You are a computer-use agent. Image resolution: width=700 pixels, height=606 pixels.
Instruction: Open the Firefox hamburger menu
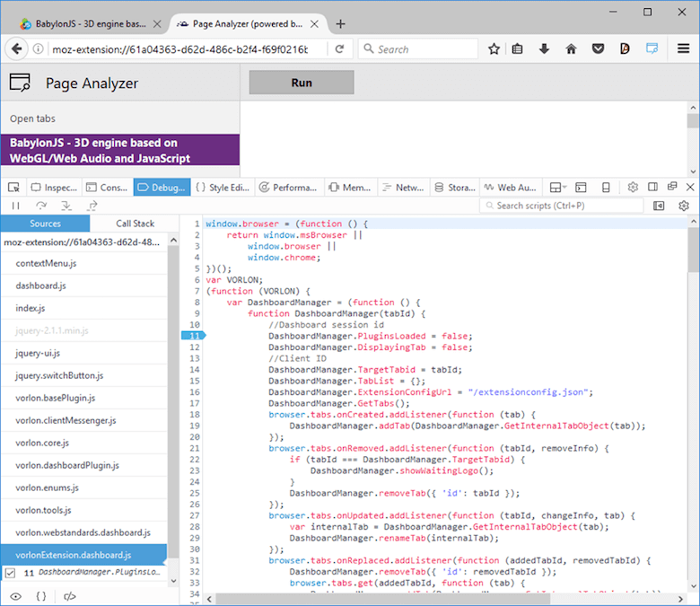683,49
